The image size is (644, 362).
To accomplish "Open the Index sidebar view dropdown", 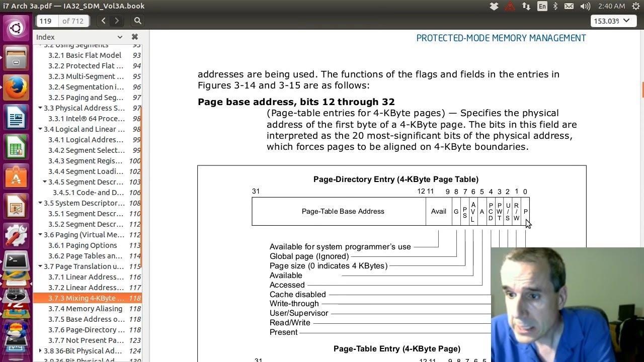I will pos(120,37).
